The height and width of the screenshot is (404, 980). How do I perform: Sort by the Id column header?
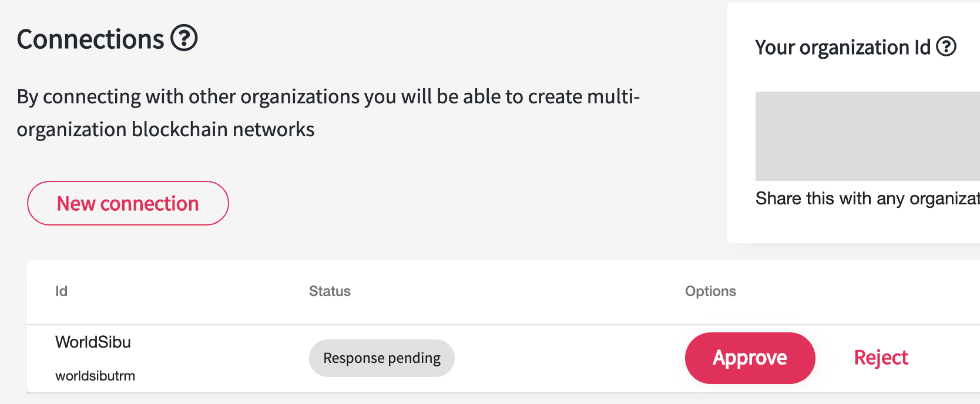(x=61, y=291)
